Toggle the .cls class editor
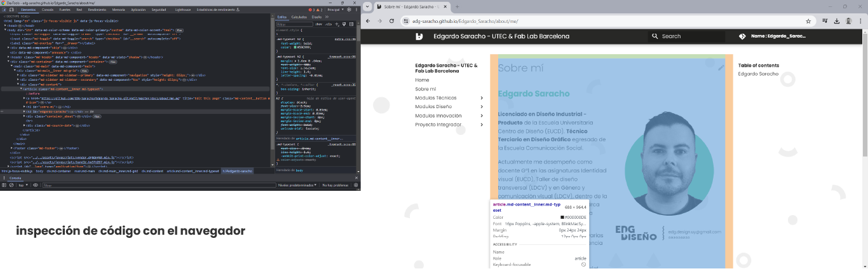Viewport: 868px width, 271px height. pyautogui.click(x=329, y=24)
